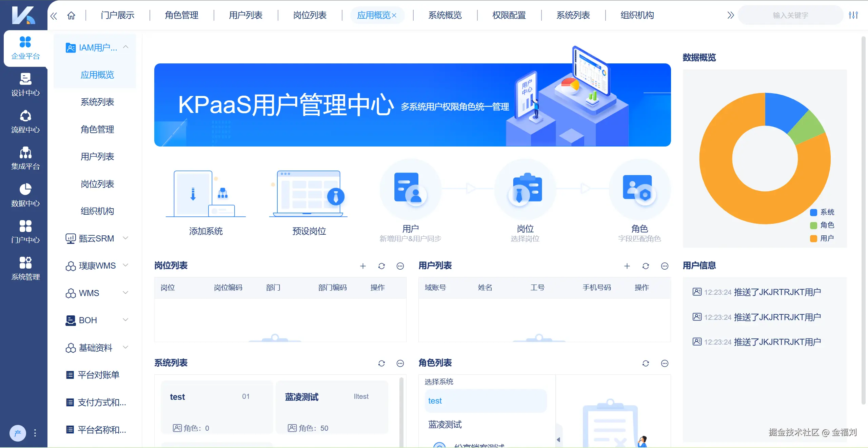This screenshot has height=448, width=868.
Task: Collapse the IAM用户 tree section
Action: click(x=126, y=47)
